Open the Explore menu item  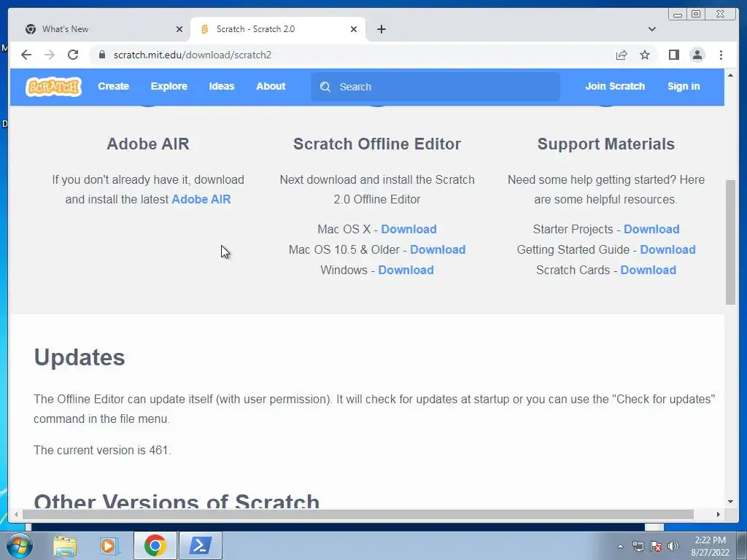tap(169, 86)
